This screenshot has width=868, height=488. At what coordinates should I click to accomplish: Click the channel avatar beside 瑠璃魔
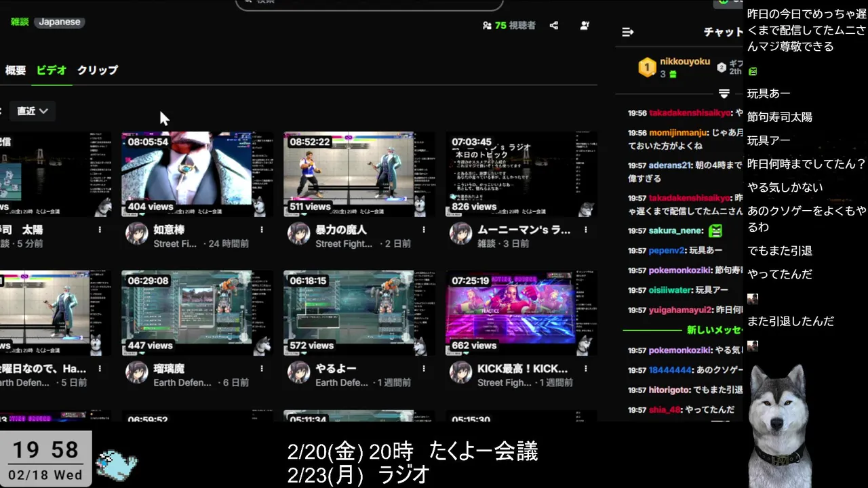coord(136,372)
